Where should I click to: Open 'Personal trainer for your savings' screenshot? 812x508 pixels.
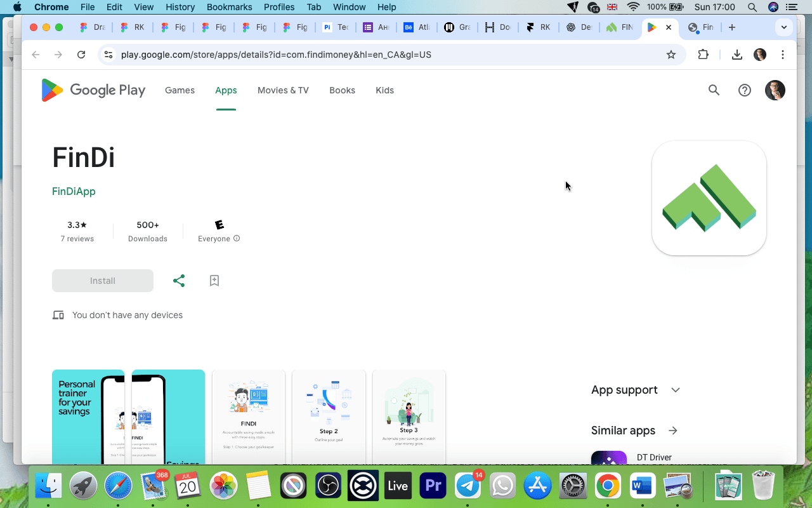(x=88, y=417)
